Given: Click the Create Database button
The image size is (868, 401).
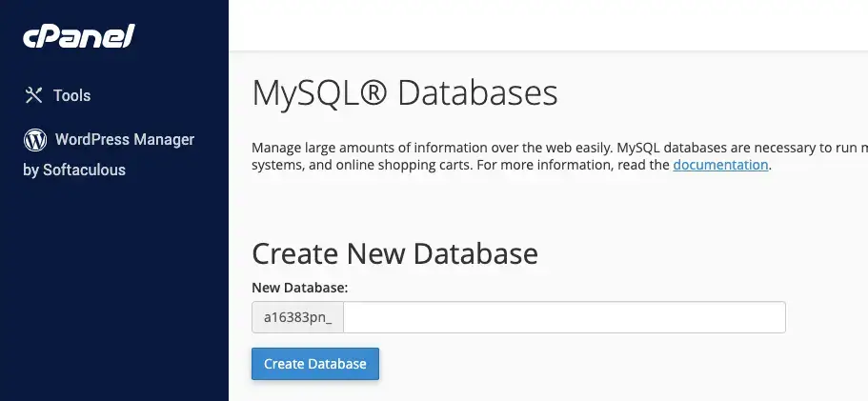Looking at the screenshot, I should point(315,364).
